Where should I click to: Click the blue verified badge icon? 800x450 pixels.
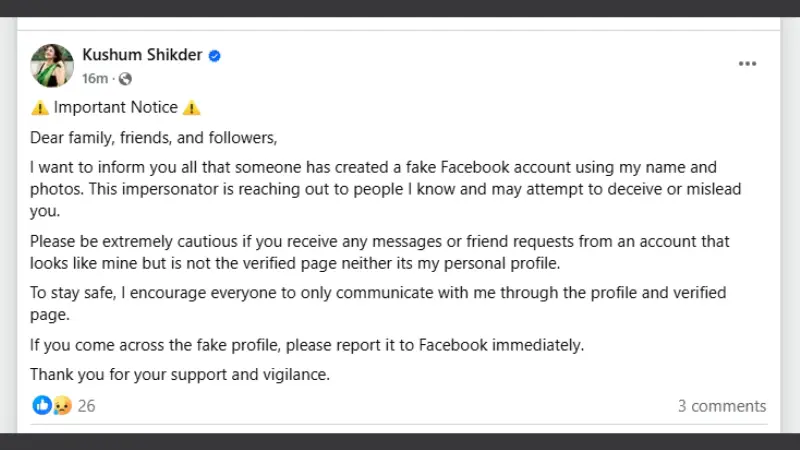coord(215,56)
